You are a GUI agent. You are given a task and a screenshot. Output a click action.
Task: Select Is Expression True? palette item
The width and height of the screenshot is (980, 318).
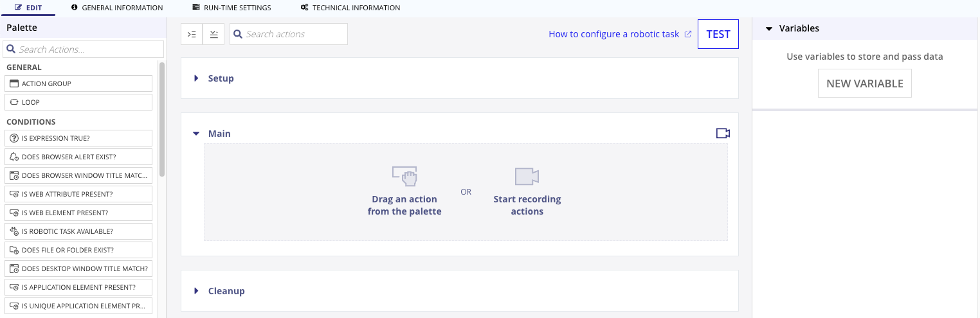[x=78, y=138]
